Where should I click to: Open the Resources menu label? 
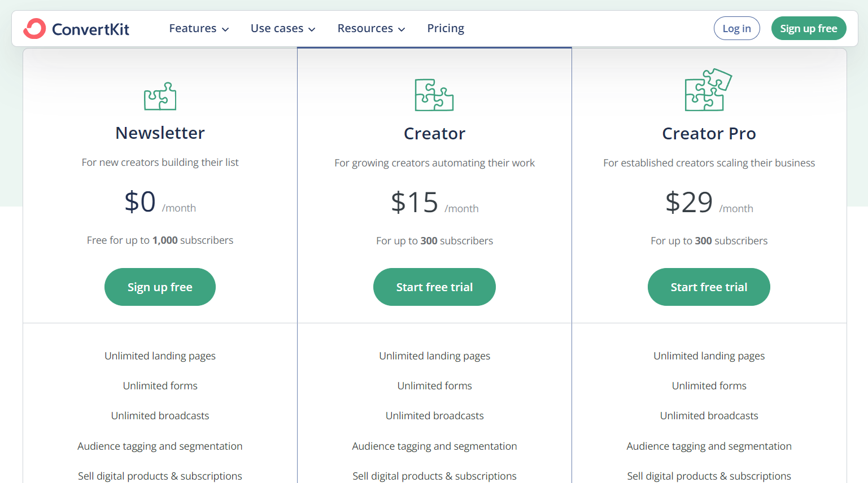coord(365,28)
